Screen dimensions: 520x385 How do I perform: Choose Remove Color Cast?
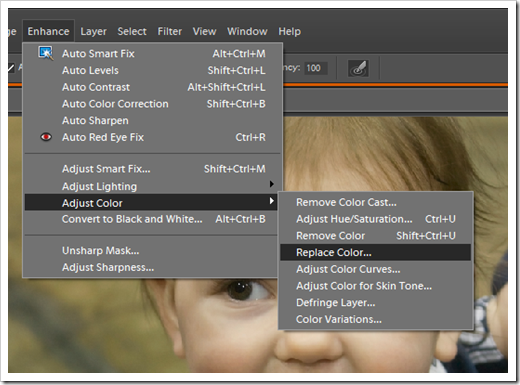(x=376, y=202)
